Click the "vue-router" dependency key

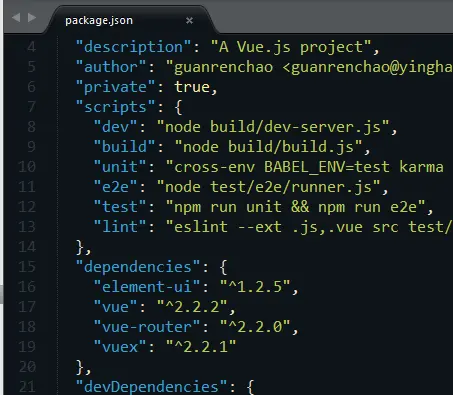[x=147, y=327]
